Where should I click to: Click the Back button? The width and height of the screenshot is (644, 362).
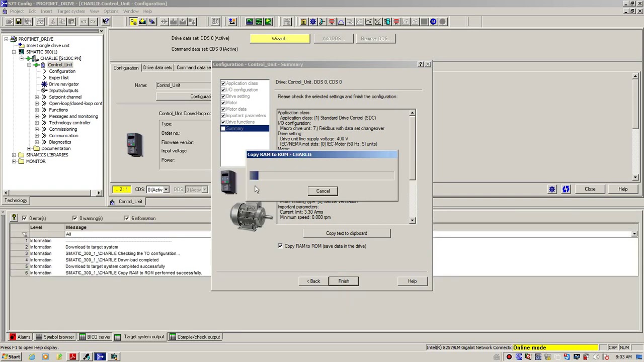point(313,281)
